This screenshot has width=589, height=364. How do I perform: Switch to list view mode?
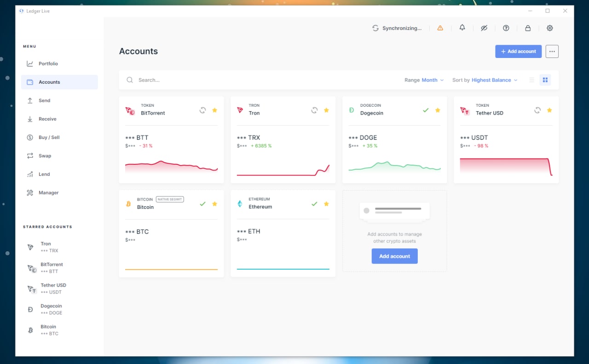point(532,80)
